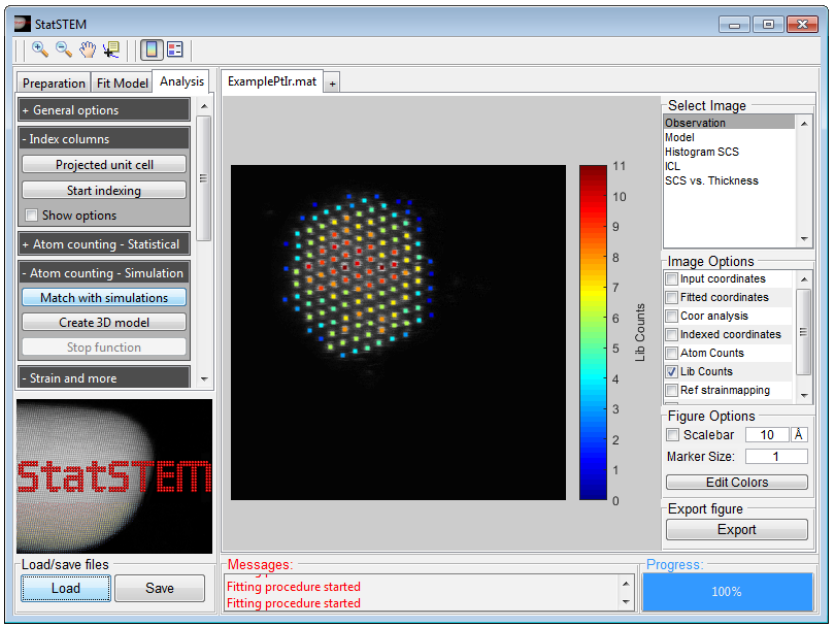Select Histogram SCS in image list

pos(701,152)
